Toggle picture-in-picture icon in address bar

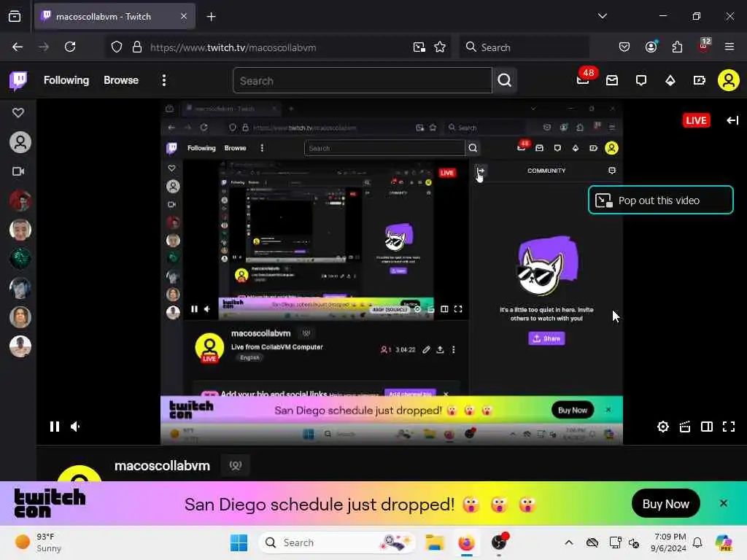(x=419, y=47)
